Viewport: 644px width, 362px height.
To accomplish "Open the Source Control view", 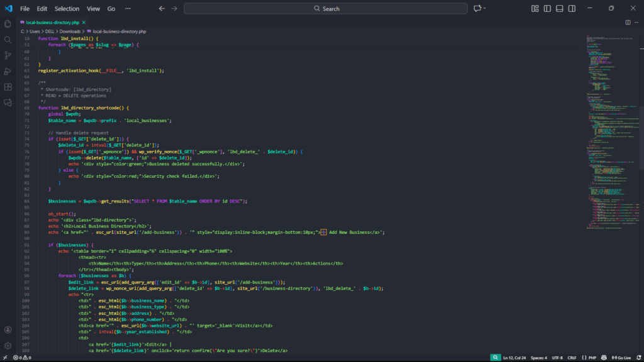I will [8, 55].
